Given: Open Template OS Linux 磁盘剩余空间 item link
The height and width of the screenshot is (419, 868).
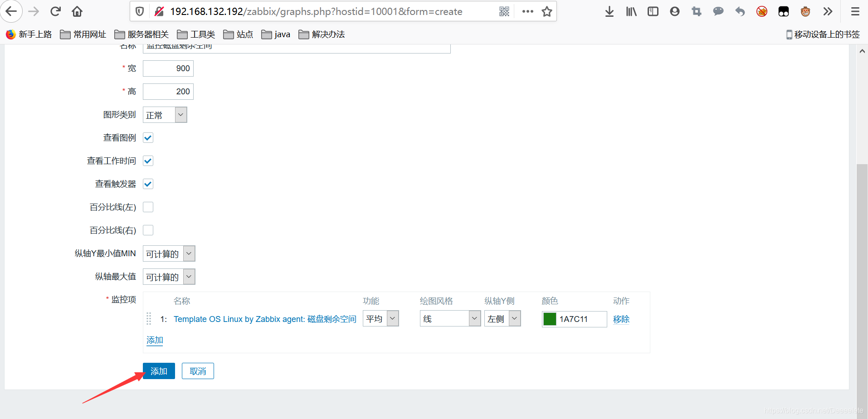Looking at the screenshot, I should pos(265,319).
